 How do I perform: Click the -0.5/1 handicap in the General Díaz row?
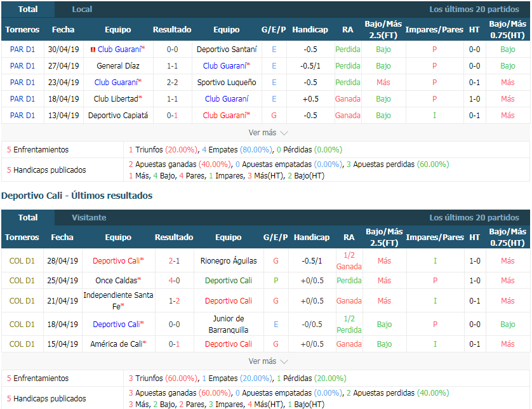(x=310, y=66)
